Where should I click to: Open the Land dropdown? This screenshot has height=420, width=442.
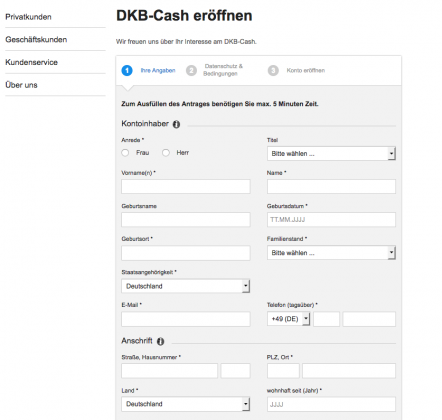[186, 404]
